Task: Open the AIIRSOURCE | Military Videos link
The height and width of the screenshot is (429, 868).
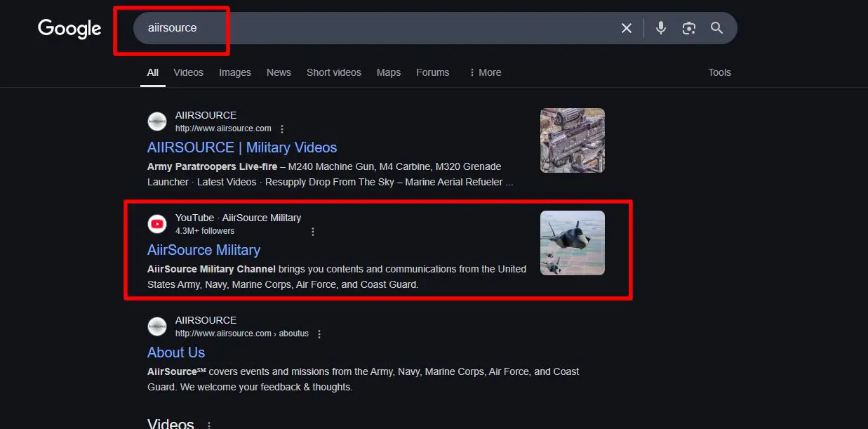Action: (x=242, y=147)
